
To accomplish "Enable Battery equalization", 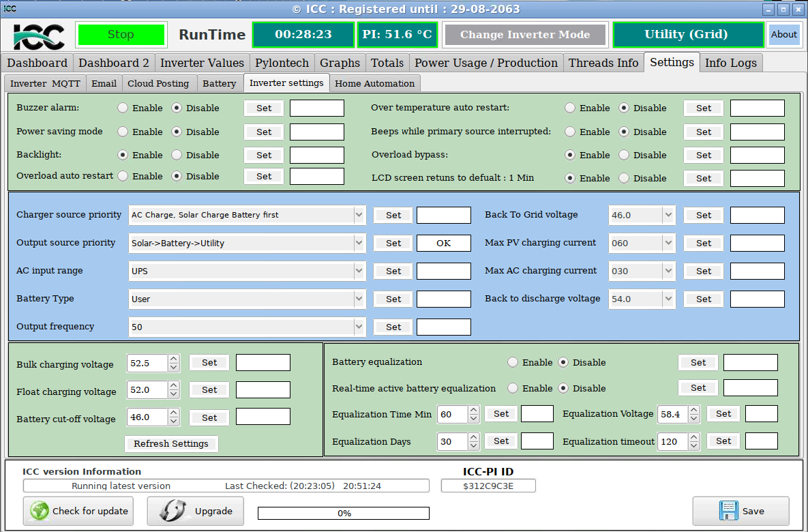I will click(x=512, y=362).
